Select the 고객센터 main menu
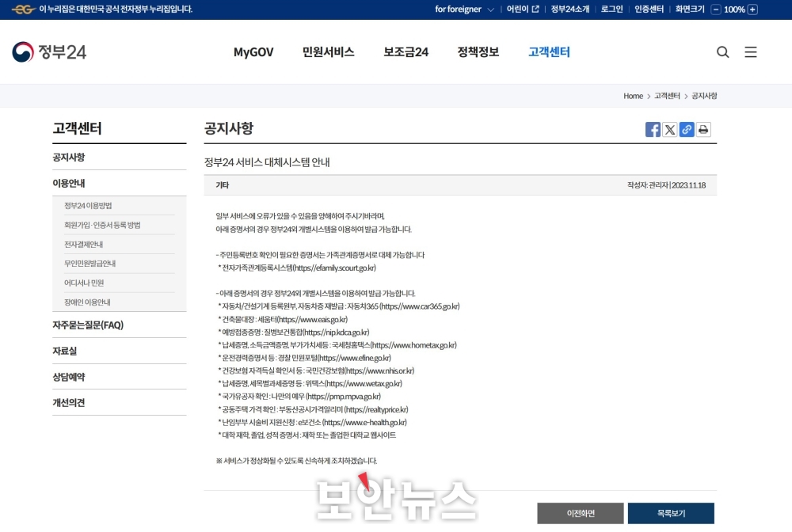The height and width of the screenshot is (532, 792). [x=549, y=52]
